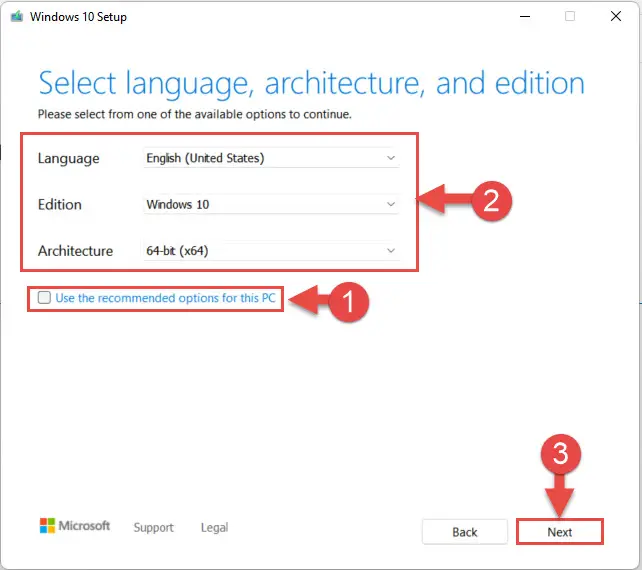Viewport: 642px width, 570px height.
Task: Minimize the Windows 10 Setup window
Action: [x=525, y=16]
